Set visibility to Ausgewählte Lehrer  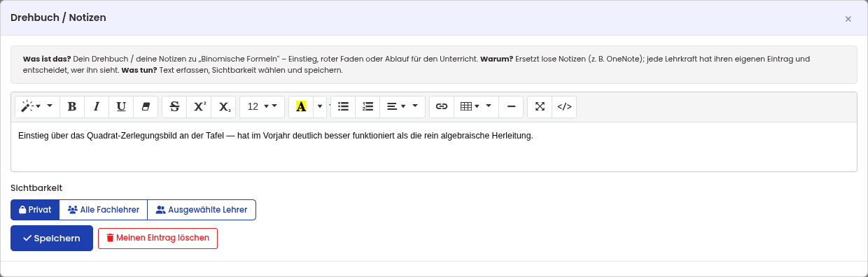(202, 210)
